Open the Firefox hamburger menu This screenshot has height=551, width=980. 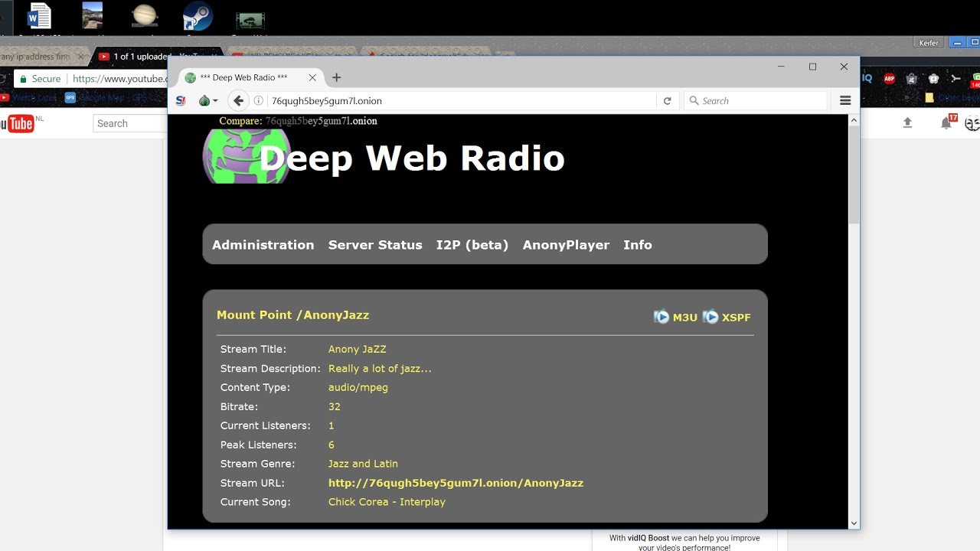(x=845, y=100)
